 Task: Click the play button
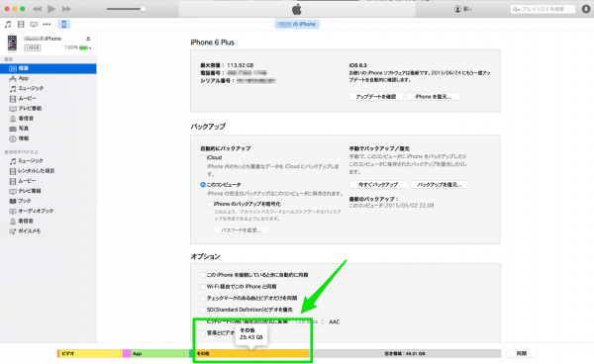point(51,9)
